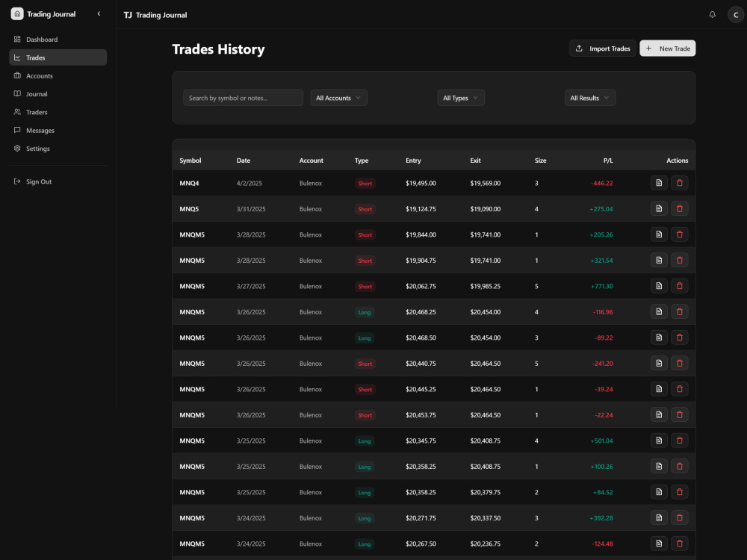Image resolution: width=747 pixels, height=560 pixels.
Task: View notes for the +501.04 trade
Action: (659, 441)
